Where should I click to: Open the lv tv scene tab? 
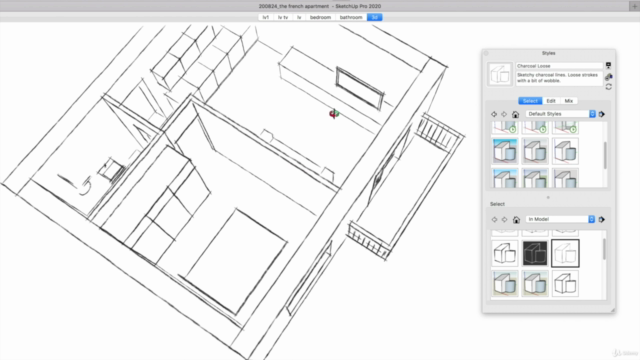[x=283, y=17]
